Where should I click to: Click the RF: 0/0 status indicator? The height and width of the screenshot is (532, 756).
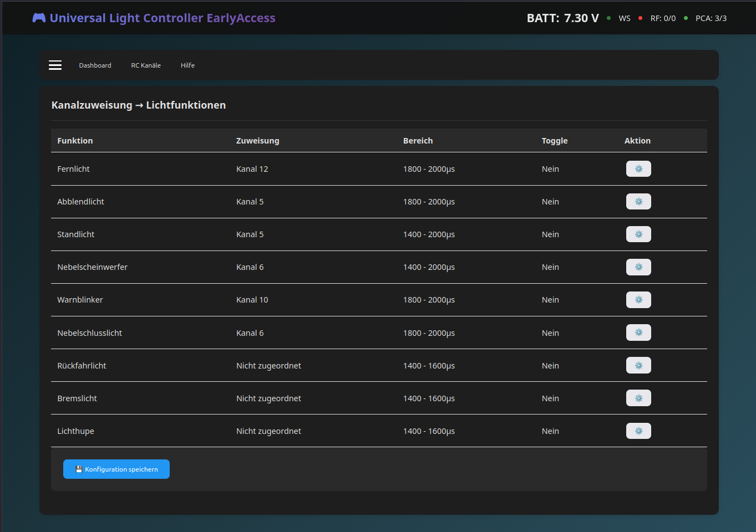pyautogui.click(x=663, y=18)
